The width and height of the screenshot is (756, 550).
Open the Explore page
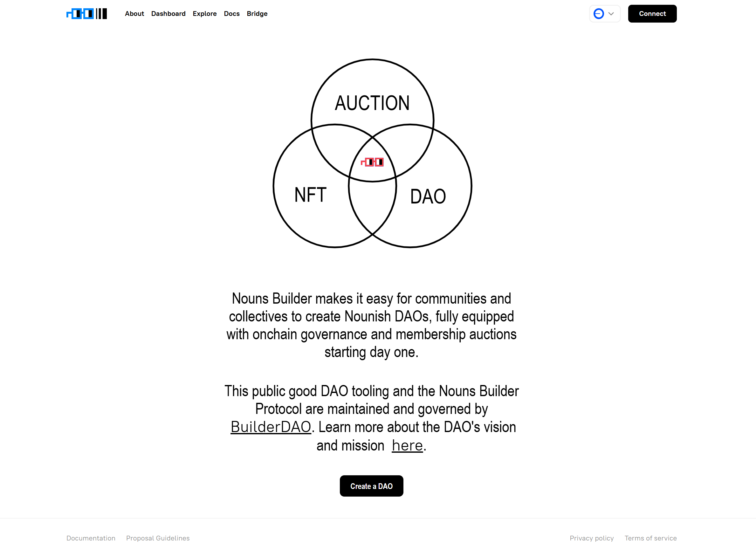204,14
